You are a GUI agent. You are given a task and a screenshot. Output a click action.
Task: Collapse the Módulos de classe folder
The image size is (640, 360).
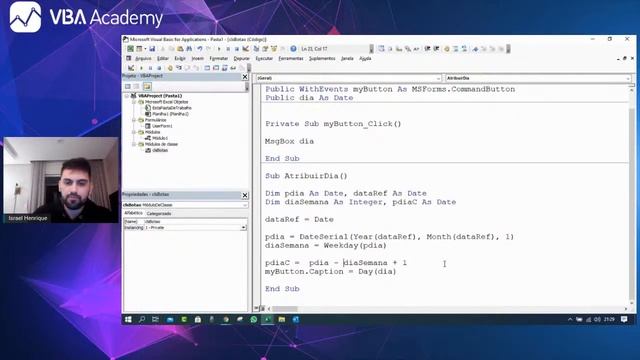(x=133, y=144)
